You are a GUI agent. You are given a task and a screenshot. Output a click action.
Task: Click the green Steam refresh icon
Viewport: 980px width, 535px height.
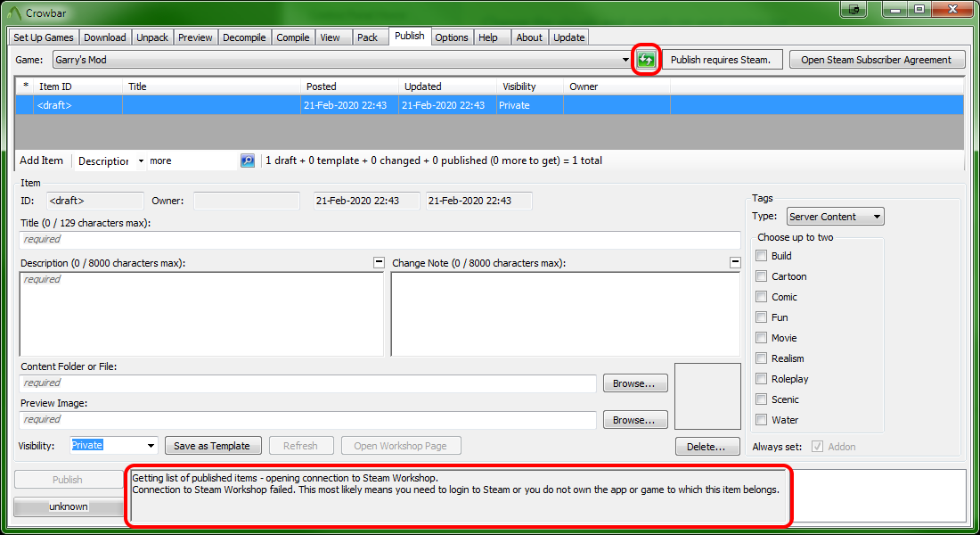(646, 60)
